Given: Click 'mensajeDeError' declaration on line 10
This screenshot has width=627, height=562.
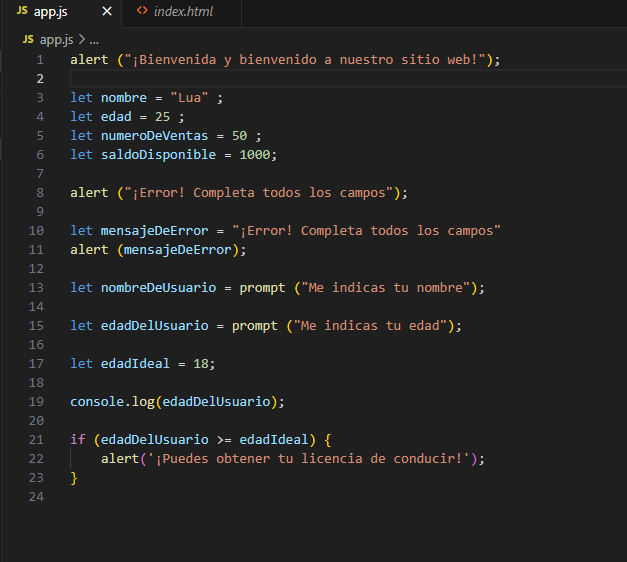Looking at the screenshot, I should (x=154, y=231).
